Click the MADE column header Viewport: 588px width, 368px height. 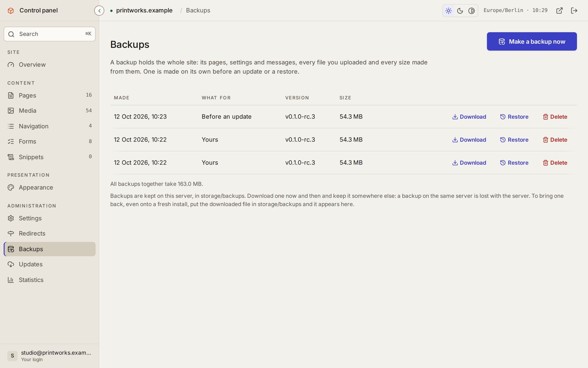pyautogui.click(x=122, y=98)
